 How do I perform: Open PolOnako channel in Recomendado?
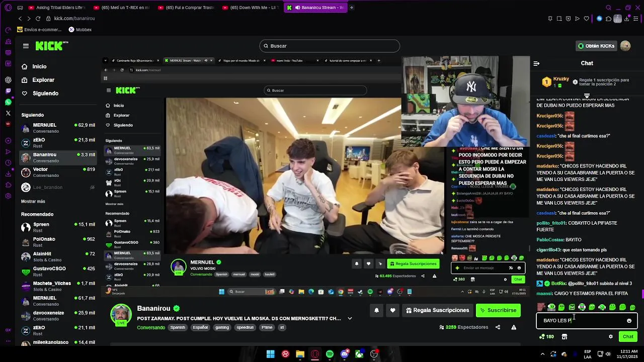tap(58, 242)
